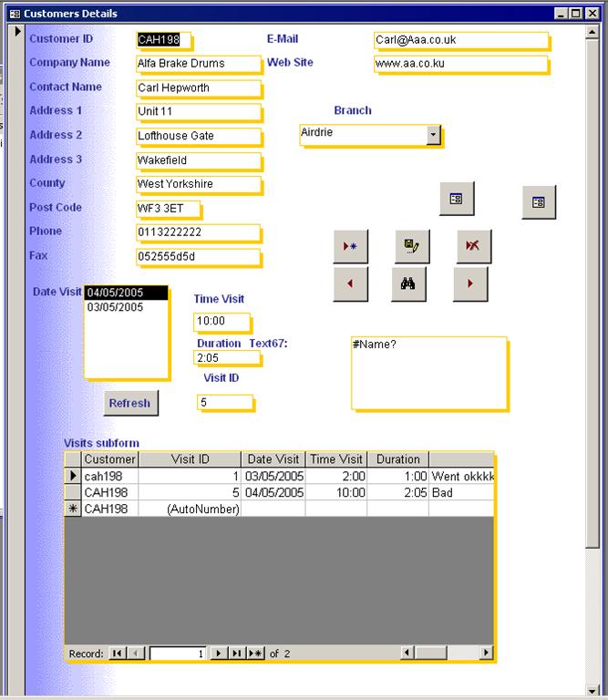608x700 pixels.
Task: Select the new-record asterisk row selector
Action: tap(73, 509)
